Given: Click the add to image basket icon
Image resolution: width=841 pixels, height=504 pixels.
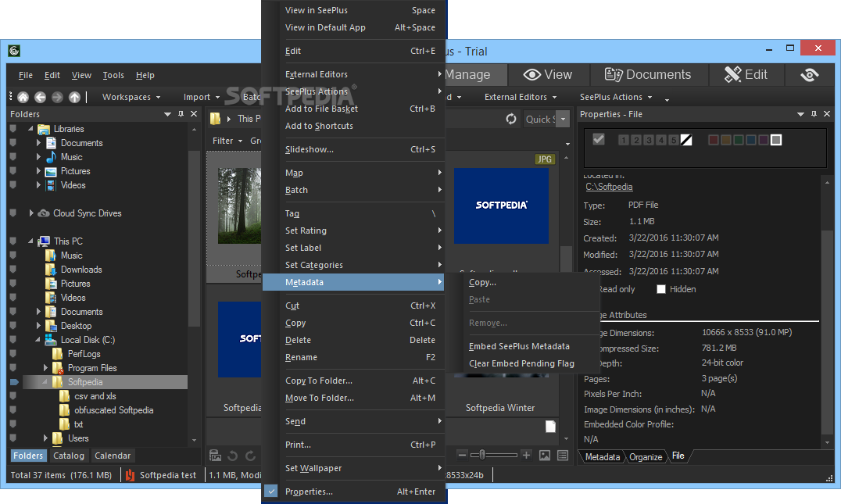Looking at the screenshot, I should [215, 456].
